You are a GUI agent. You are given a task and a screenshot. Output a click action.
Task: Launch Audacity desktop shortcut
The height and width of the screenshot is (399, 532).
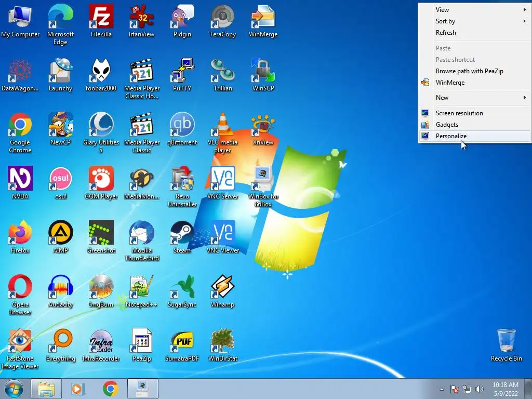[60, 291]
